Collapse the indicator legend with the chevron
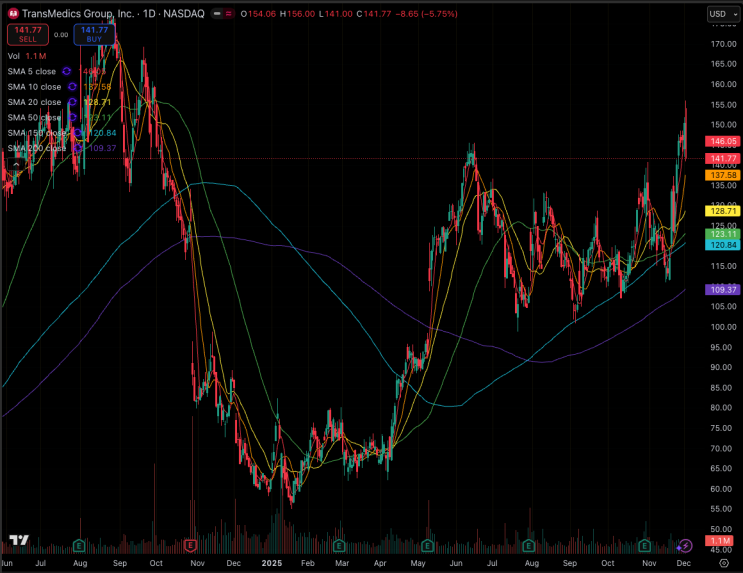This screenshot has height=573, width=743. tap(16, 164)
